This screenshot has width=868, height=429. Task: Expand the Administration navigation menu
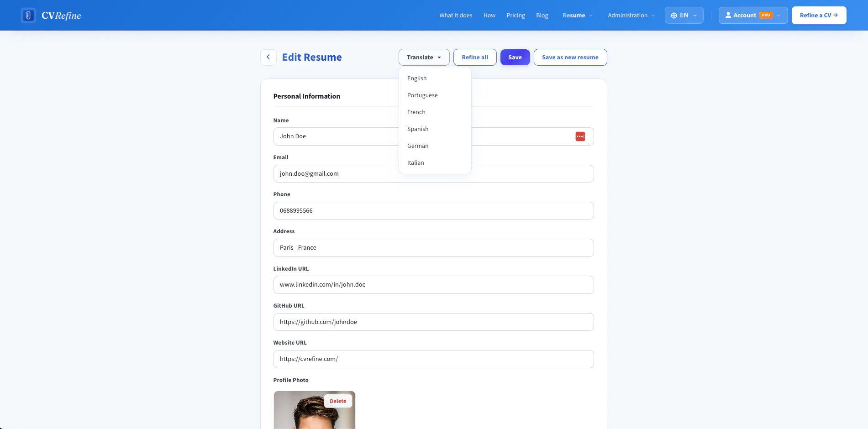tap(631, 16)
